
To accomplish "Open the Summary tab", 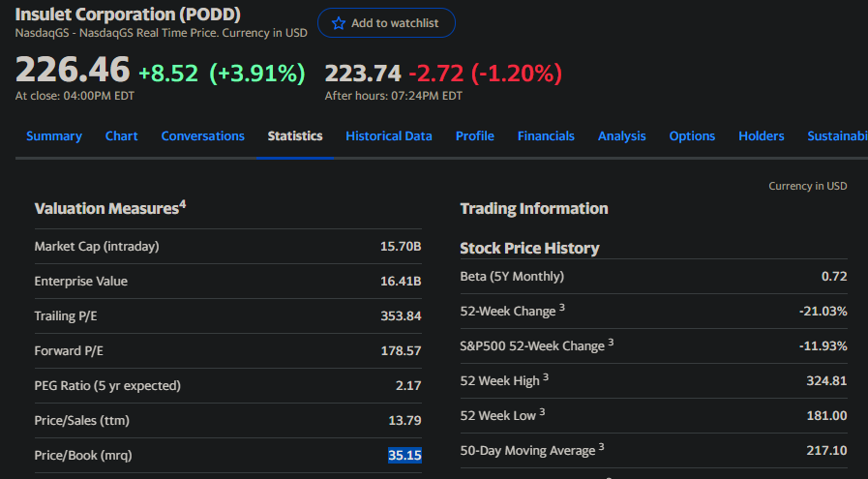I will point(53,135).
